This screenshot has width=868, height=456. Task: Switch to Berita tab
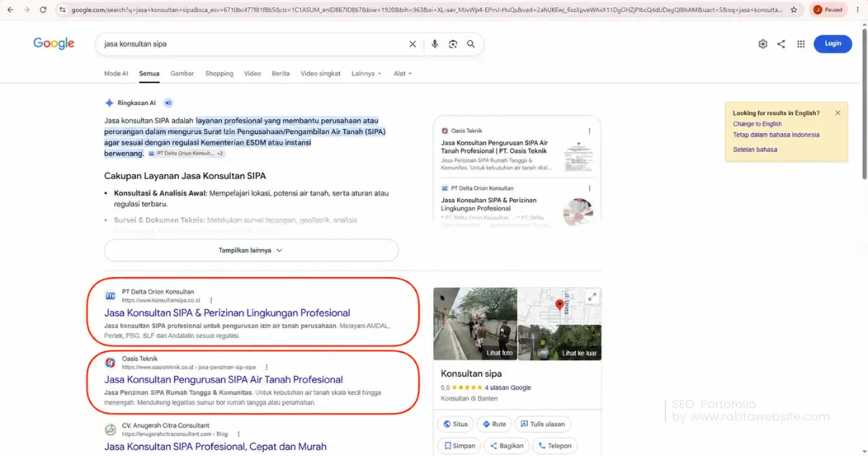[281, 73]
